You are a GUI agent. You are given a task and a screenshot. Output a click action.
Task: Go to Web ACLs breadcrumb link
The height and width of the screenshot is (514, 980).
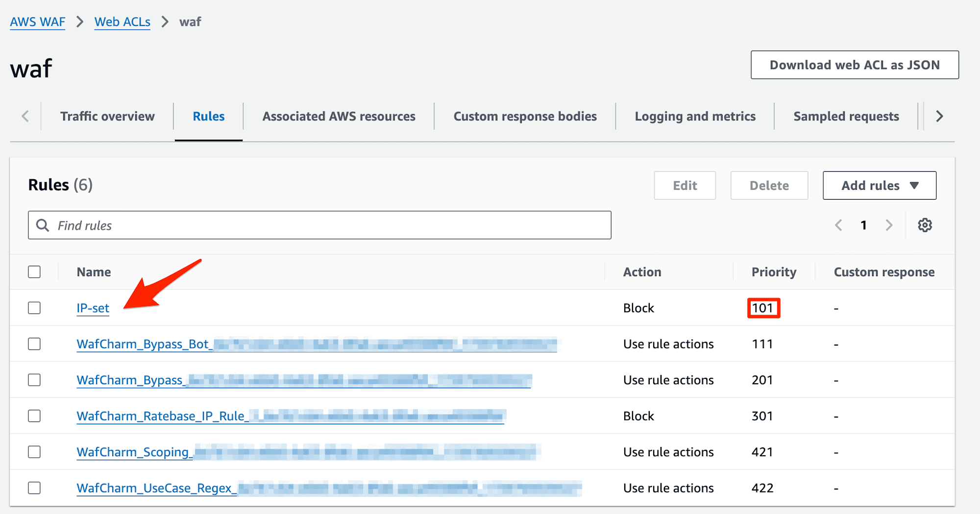pos(122,22)
